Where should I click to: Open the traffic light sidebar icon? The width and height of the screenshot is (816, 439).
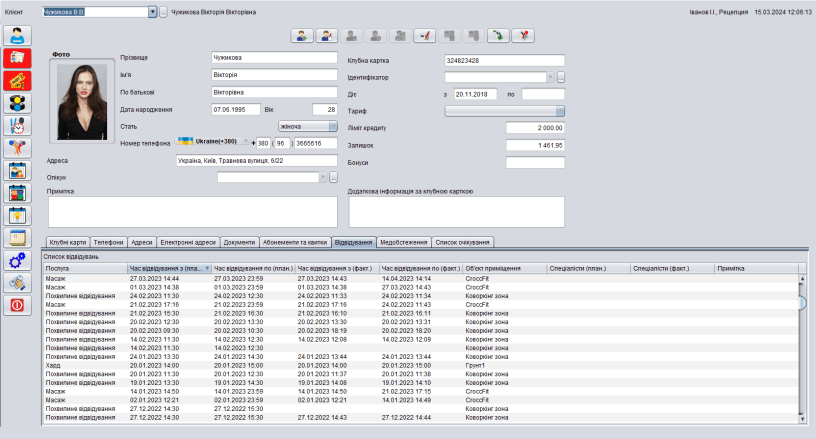(17, 103)
